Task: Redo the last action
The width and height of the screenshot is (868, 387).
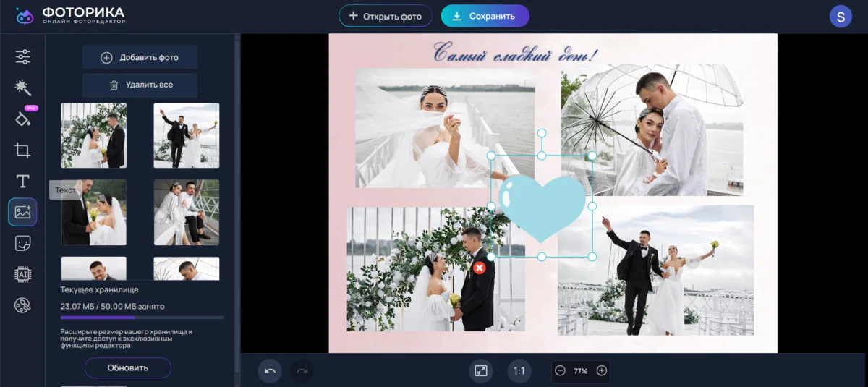Action: 302,371
